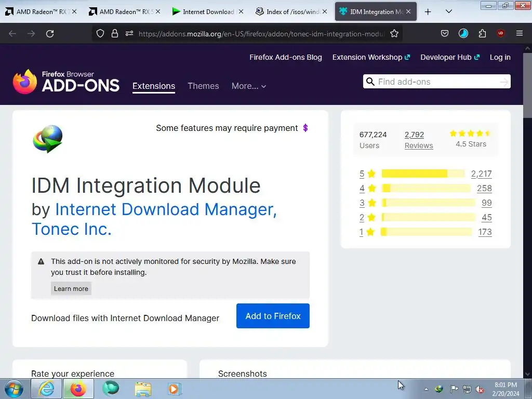This screenshot has height=399, width=532.
Task: Click the Learn more button
Action: pyautogui.click(x=71, y=288)
